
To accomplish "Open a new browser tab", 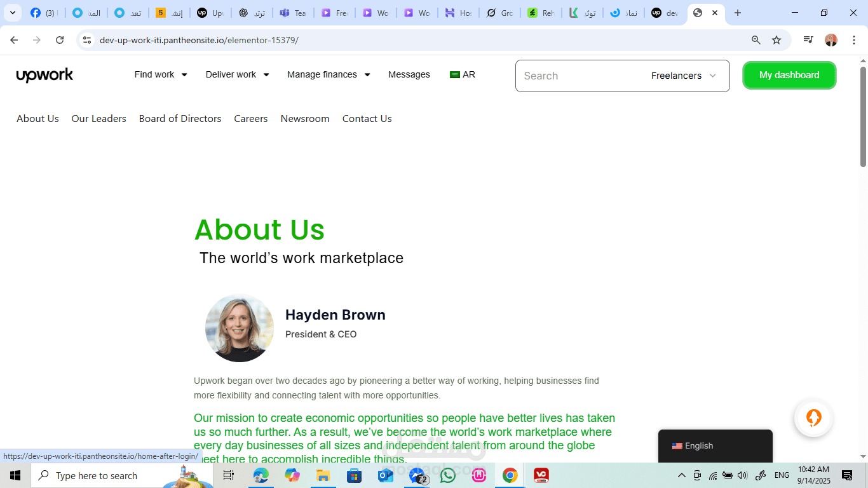I will pyautogui.click(x=738, y=13).
